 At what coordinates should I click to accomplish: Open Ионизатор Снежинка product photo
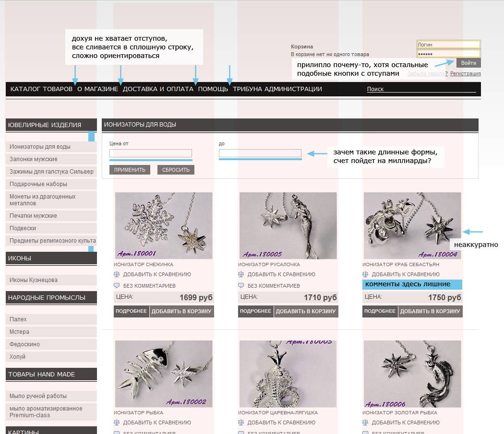[164, 225]
